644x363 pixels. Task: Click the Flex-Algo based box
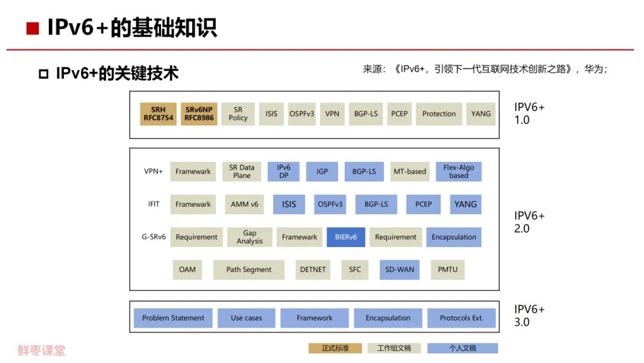click(x=459, y=171)
